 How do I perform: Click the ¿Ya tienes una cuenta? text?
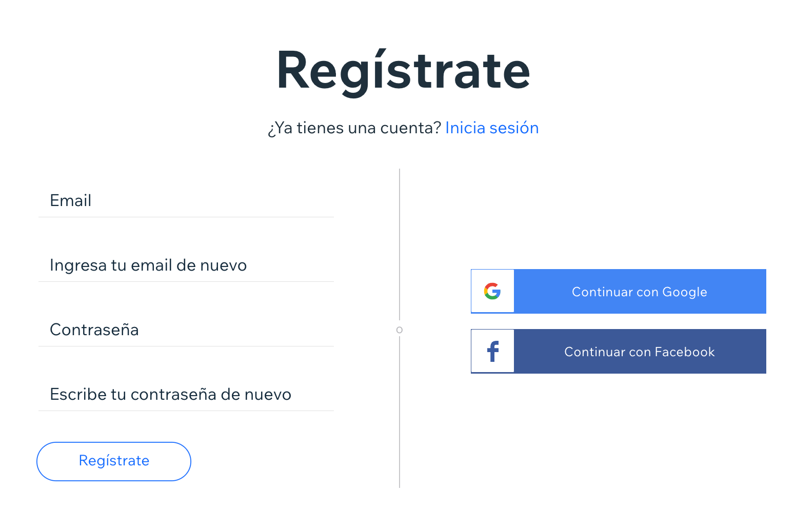354,128
